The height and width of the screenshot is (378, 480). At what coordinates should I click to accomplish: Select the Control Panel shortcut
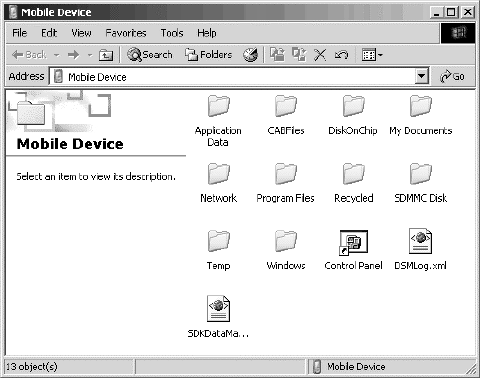coord(353,250)
